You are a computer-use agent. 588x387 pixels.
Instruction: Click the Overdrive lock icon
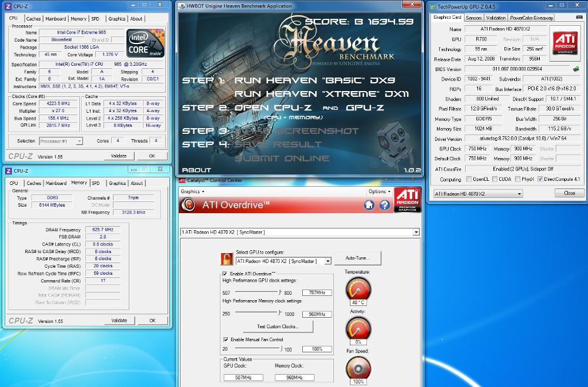226,258
